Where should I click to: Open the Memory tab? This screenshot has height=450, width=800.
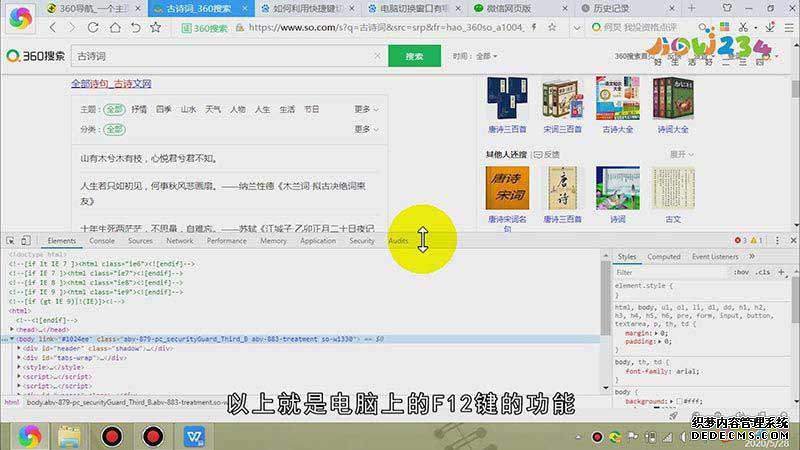[273, 240]
